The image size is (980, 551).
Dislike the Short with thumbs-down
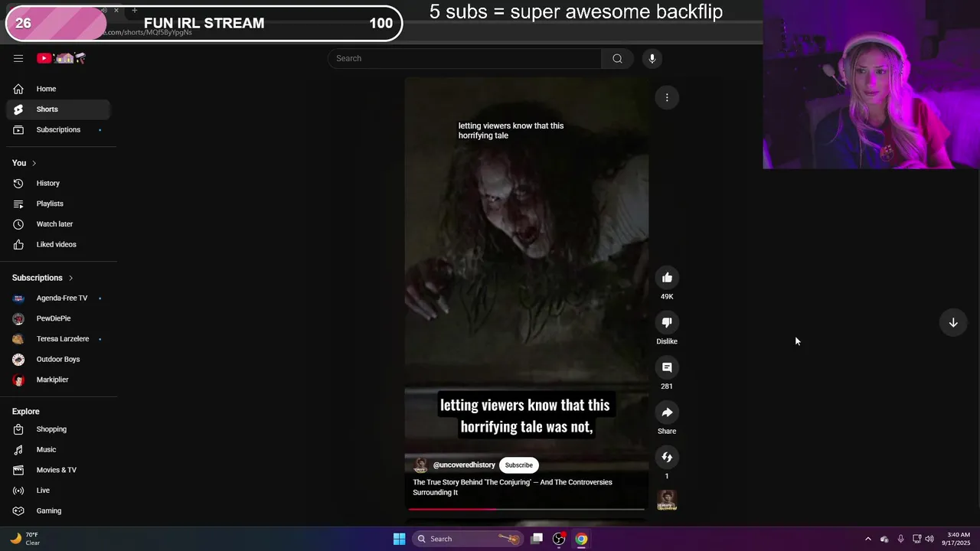click(x=667, y=322)
